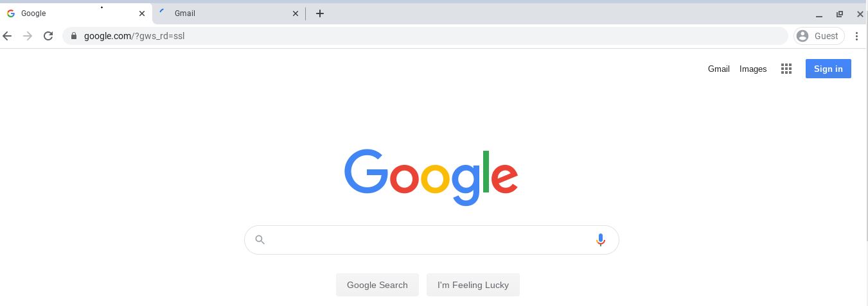Click the Google Search button
The height and width of the screenshot is (306, 868).
[x=377, y=285]
